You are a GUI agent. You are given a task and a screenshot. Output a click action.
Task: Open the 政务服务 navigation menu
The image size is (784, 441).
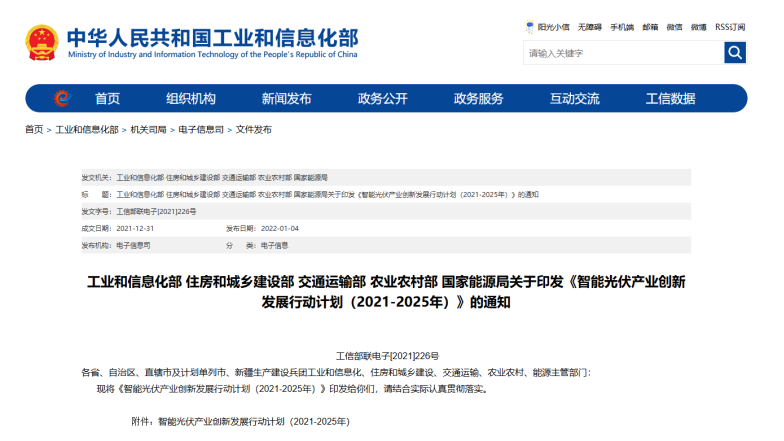pos(478,98)
